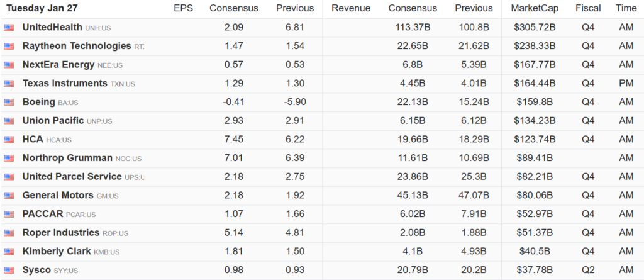
Task: Click the flag icon next to Boeing
Action: pyautogui.click(x=9, y=102)
